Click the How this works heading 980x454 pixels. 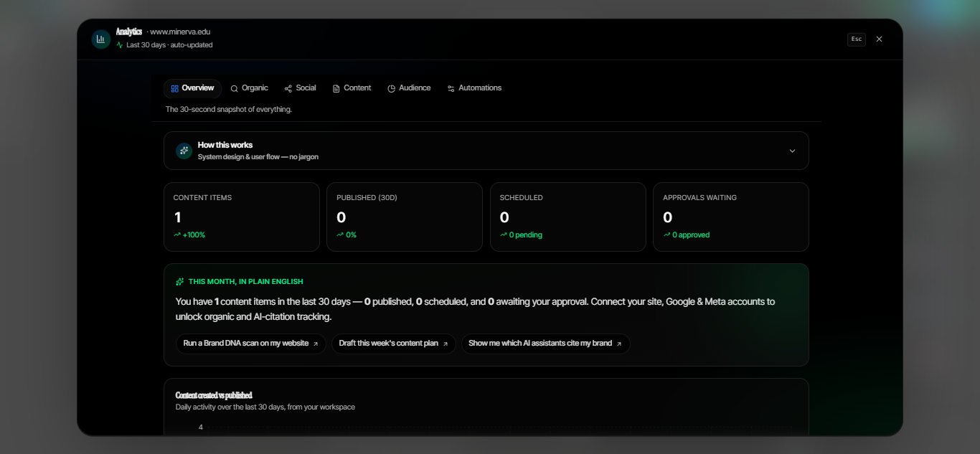point(225,145)
